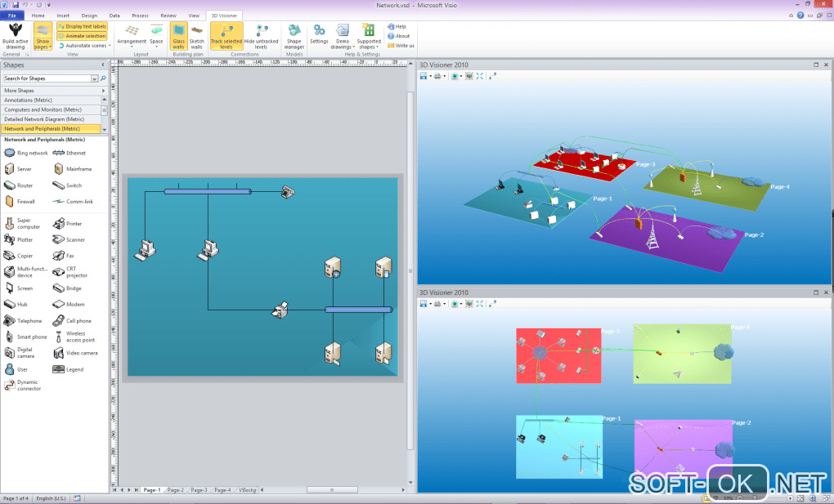834x504 pixels.
Task: Select the Modem shape
Action: click(69, 305)
